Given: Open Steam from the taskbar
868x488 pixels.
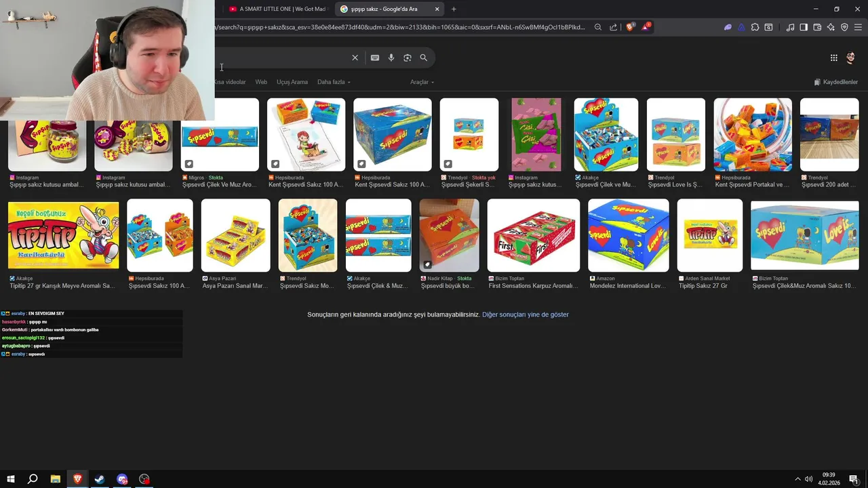Looking at the screenshot, I should (100, 479).
